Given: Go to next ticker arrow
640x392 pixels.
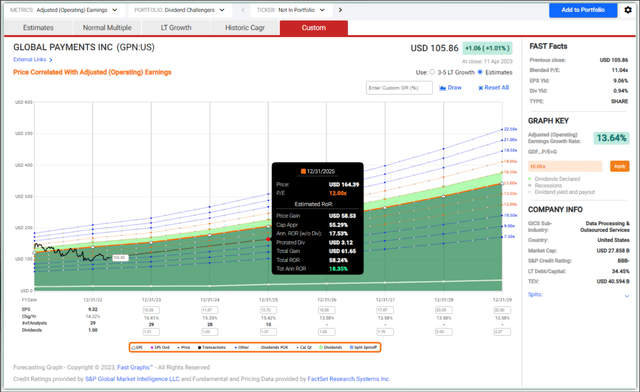Looking at the screenshot, I should [x=340, y=10].
